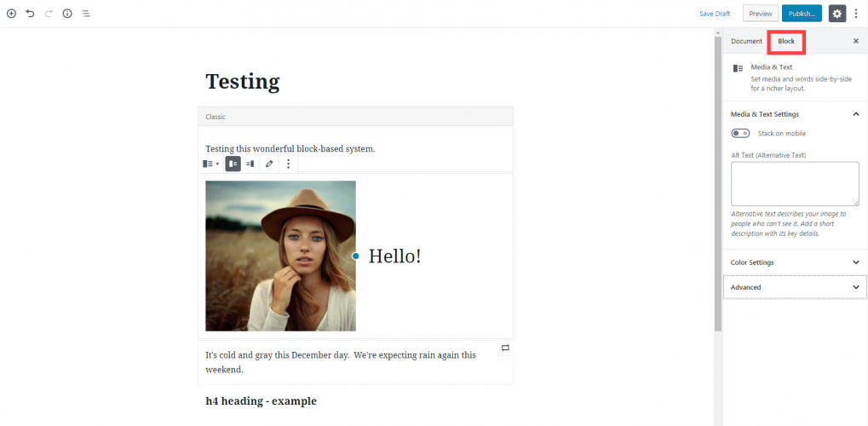Undo the last change
This screenshot has height=426, width=868.
[x=30, y=14]
